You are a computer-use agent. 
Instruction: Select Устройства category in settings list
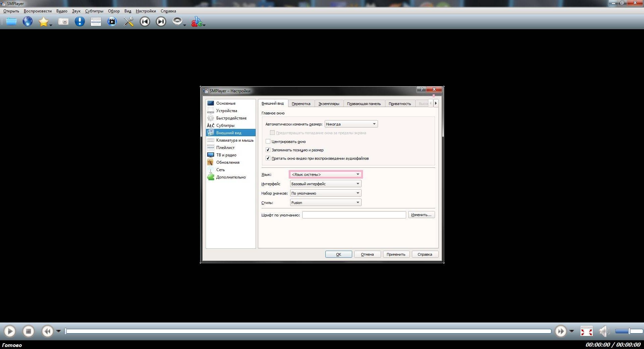231,111
